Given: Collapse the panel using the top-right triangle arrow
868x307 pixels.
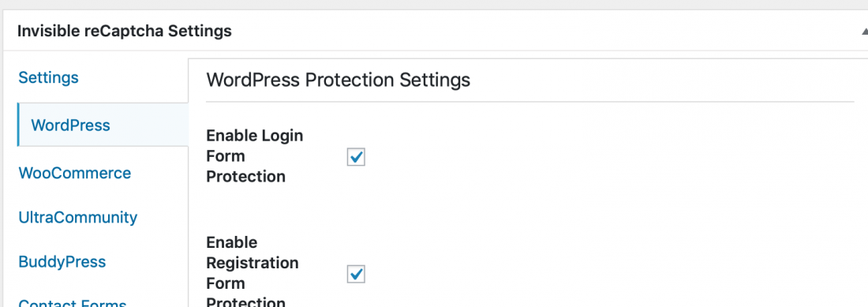Looking at the screenshot, I should [x=864, y=32].
